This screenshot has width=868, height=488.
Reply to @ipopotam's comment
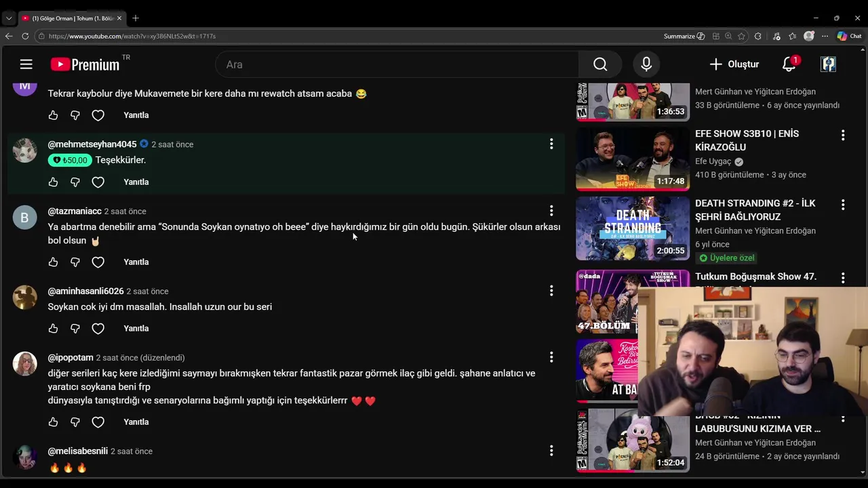[x=136, y=422]
